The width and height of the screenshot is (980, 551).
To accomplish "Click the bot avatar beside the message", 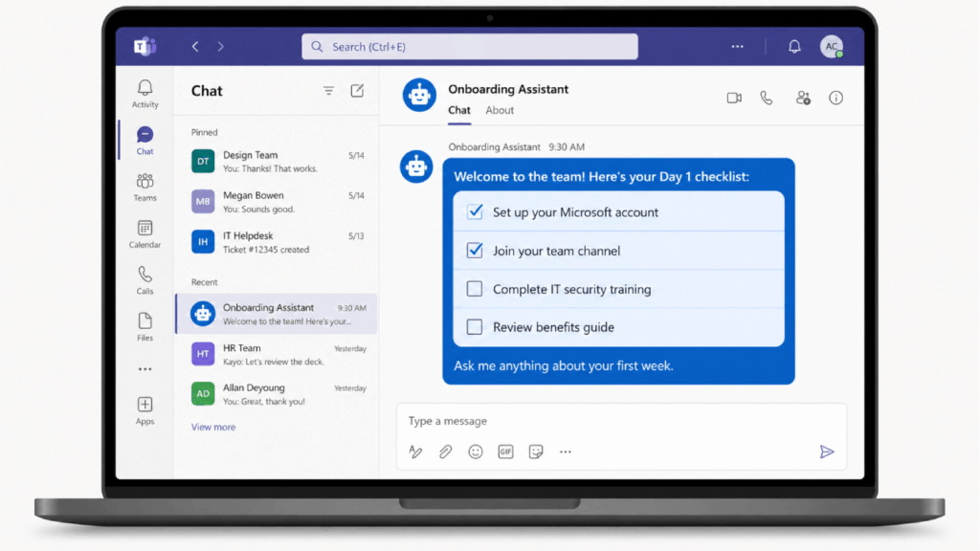I will pos(416,166).
